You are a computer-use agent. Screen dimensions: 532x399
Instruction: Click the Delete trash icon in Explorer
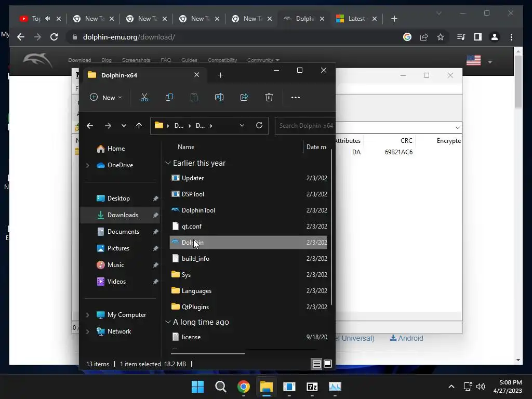(x=269, y=97)
